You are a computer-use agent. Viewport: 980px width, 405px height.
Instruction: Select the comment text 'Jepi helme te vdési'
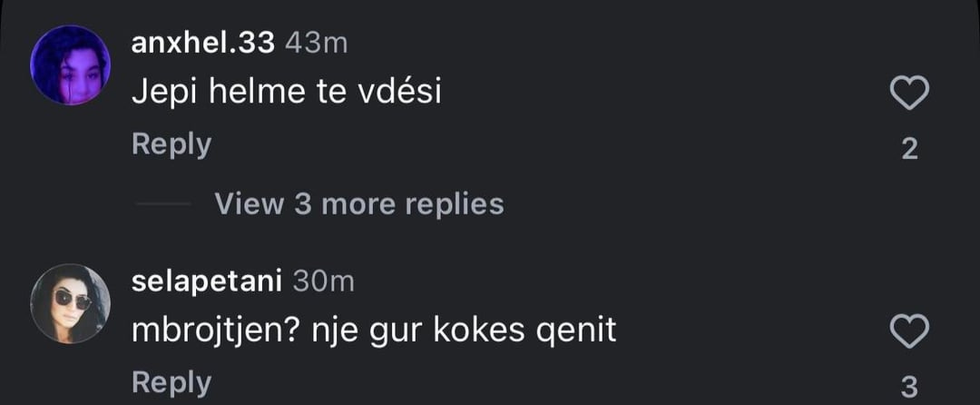[287, 93]
